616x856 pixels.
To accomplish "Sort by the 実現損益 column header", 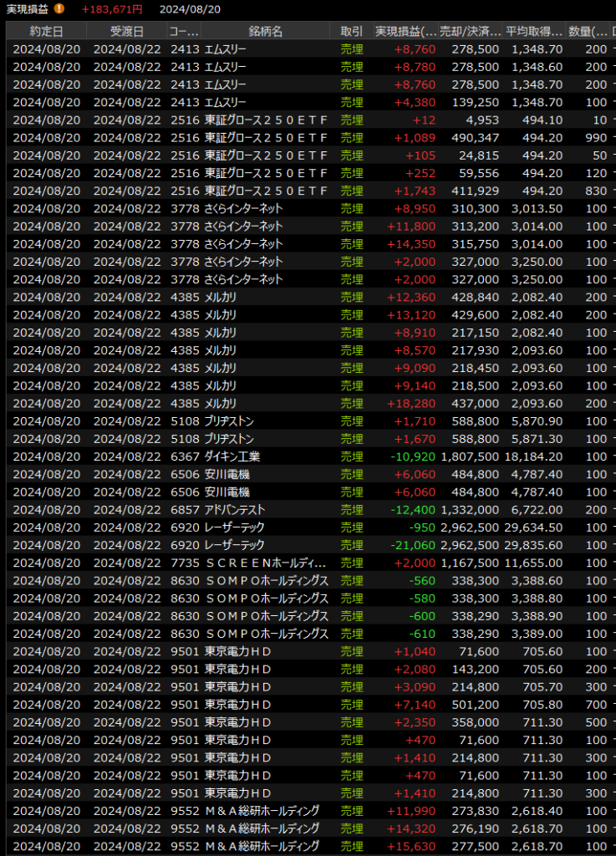I will point(406,31).
